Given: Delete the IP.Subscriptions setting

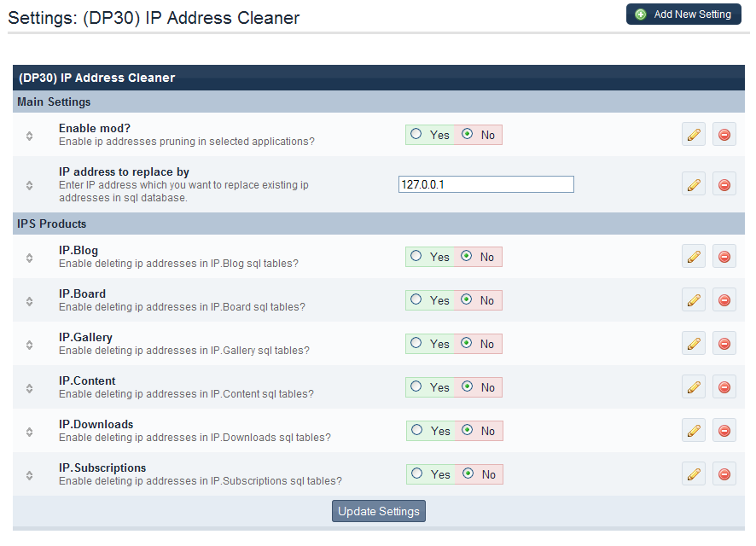Looking at the screenshot, I should click(724, 474).
